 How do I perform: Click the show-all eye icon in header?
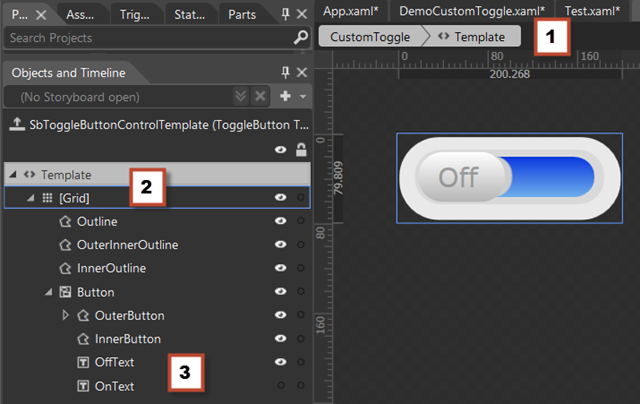(x=280, y=149)
